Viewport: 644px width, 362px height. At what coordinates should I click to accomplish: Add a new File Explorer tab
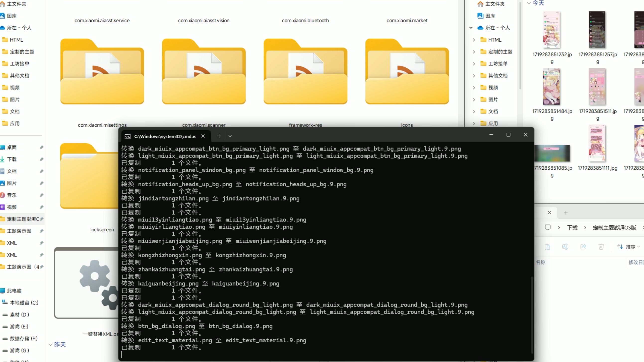click(566, 213)
